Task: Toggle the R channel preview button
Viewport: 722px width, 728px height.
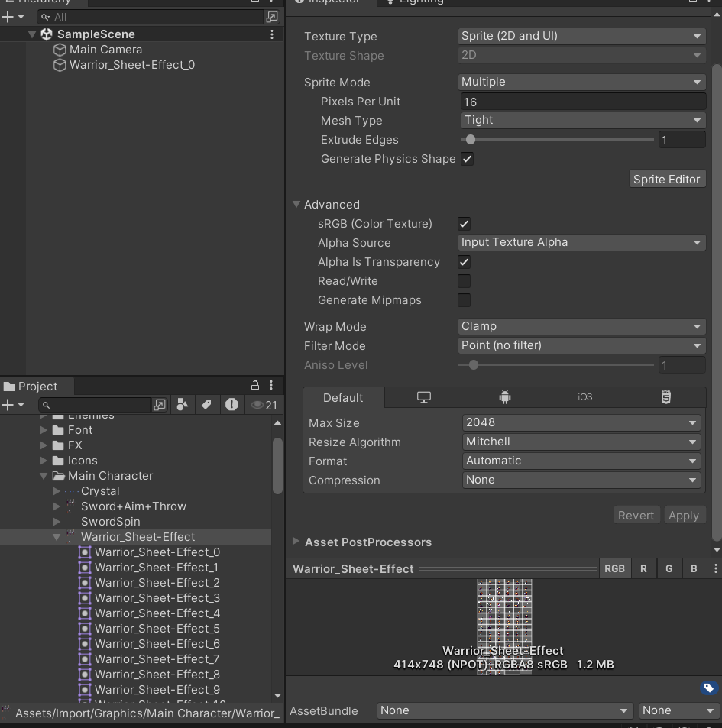Action: click(643, 569)
